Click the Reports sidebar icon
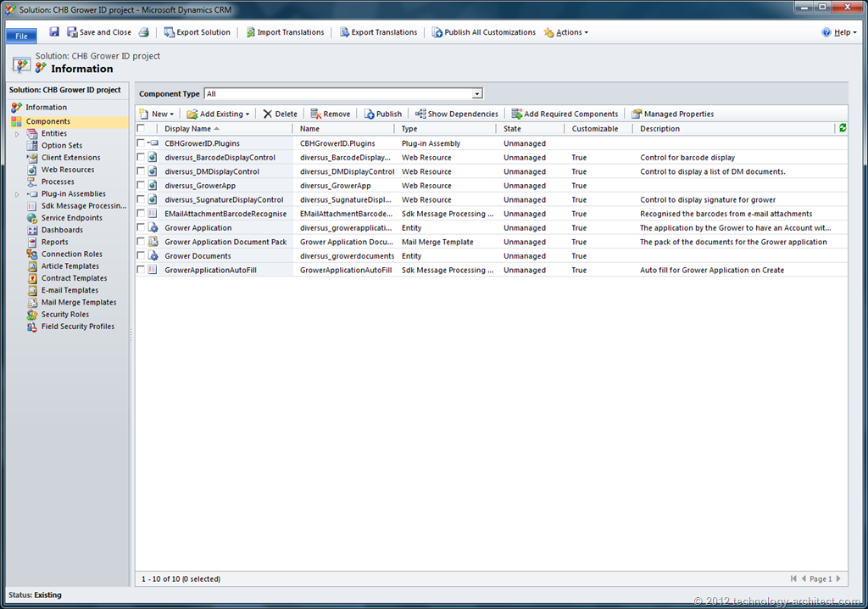 [32, 243]
